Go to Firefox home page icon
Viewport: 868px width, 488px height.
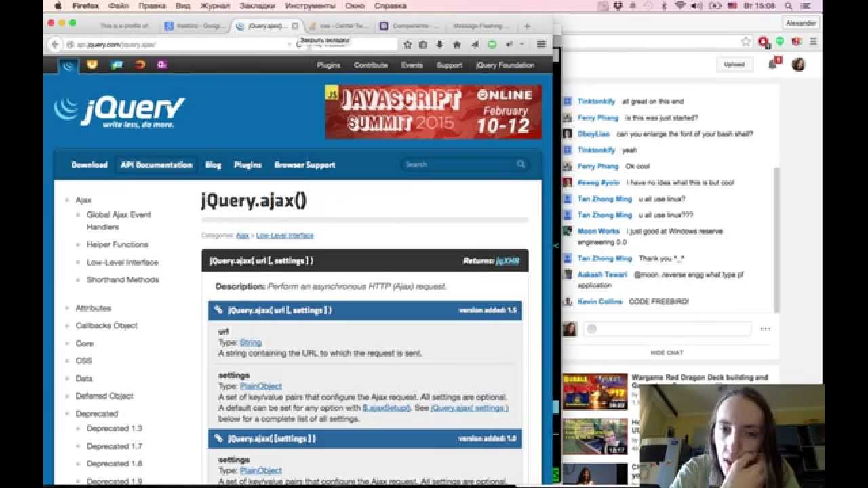[x=456, y=45]
